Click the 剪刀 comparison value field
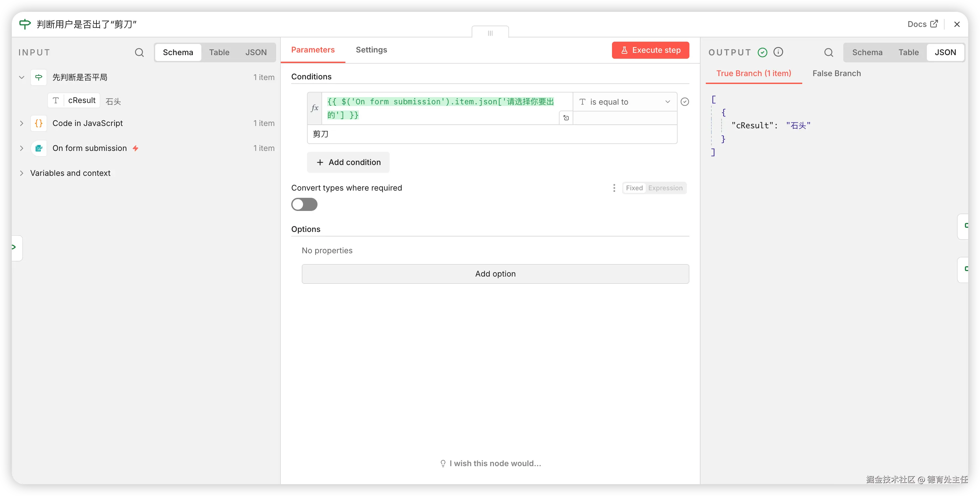980x496 pixels. click(x=492, y=134)
